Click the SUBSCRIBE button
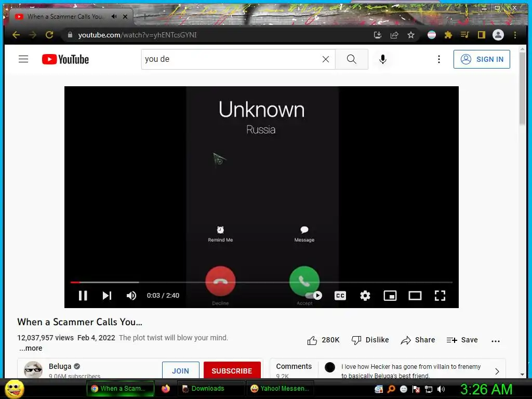This screenshot has width=532, height=399. 232,370
